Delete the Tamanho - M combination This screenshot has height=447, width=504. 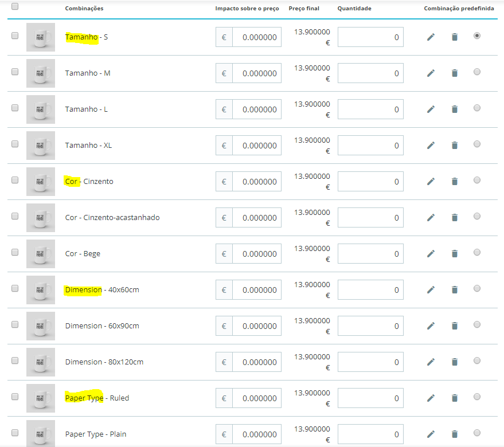click(455, 73)
